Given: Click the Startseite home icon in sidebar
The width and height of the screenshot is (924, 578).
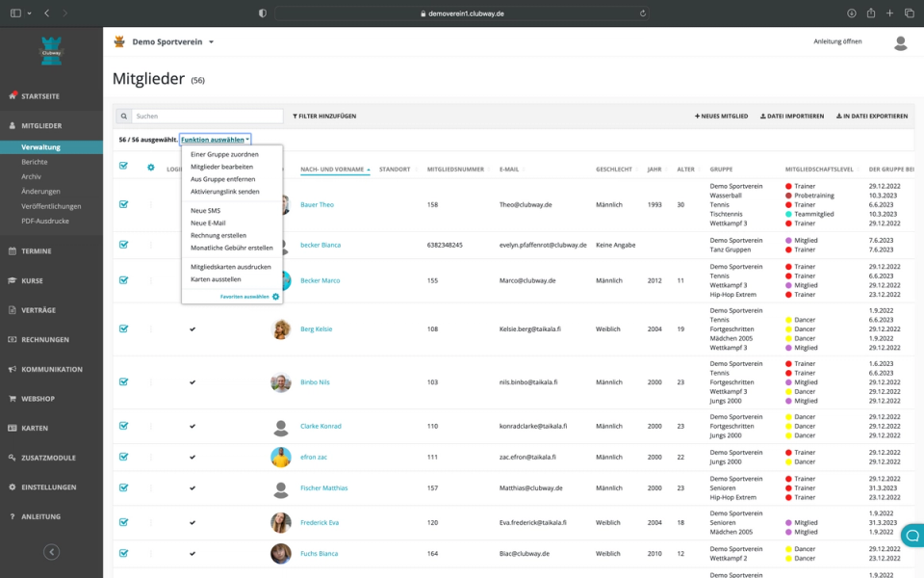Looking at the screenshot, I should tap(13, 95).
